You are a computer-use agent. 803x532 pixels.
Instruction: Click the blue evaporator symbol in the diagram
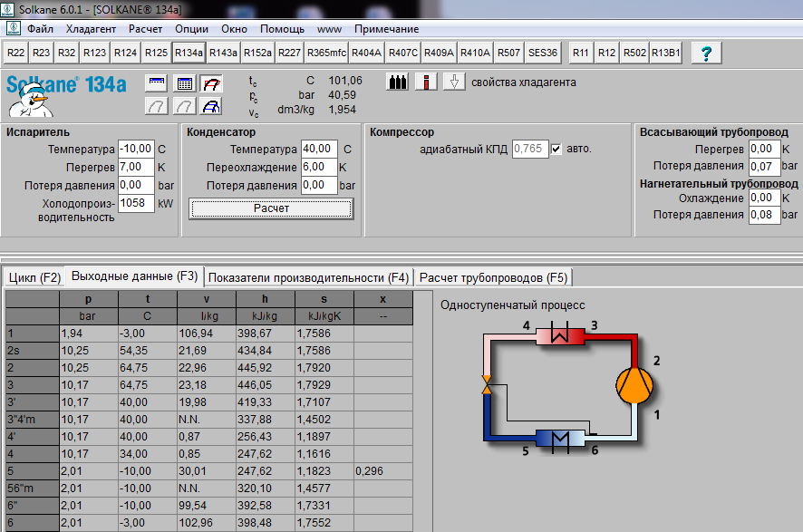tap(560, 440)
